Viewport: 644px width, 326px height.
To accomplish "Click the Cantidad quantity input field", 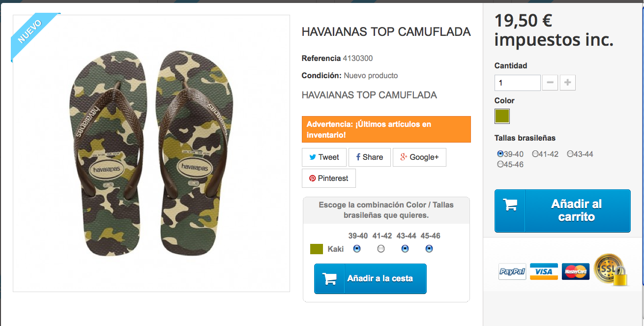I will pos(517,83).
